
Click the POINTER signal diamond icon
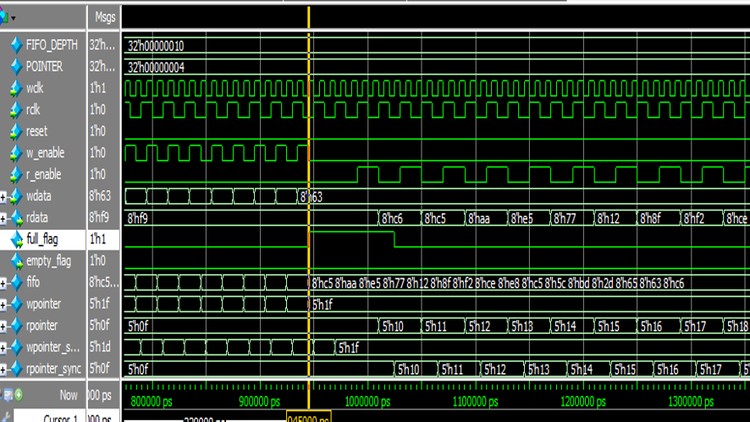pyautogui.click(x=16, y=67)
